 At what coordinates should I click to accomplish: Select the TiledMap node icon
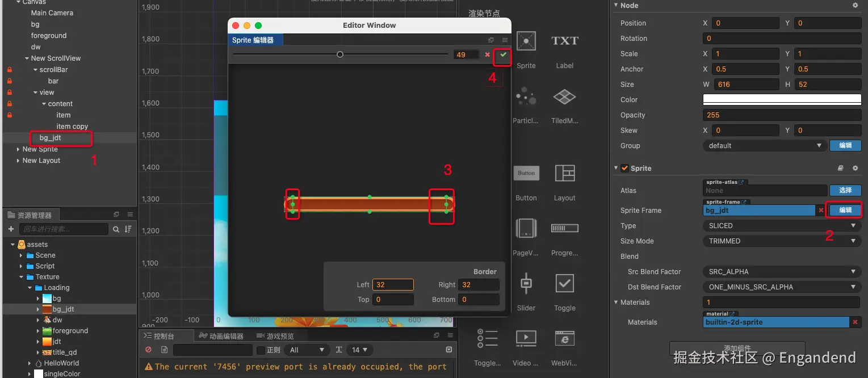[x=564, y=97]
